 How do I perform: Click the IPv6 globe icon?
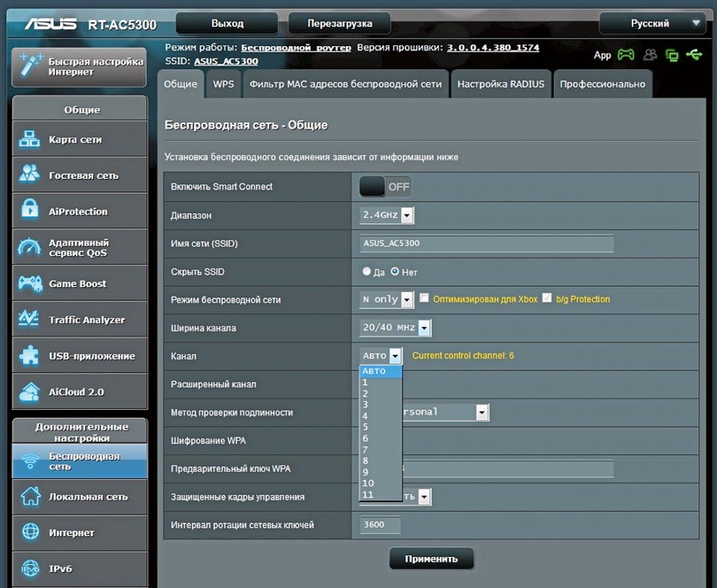click(x=30, y=568)
